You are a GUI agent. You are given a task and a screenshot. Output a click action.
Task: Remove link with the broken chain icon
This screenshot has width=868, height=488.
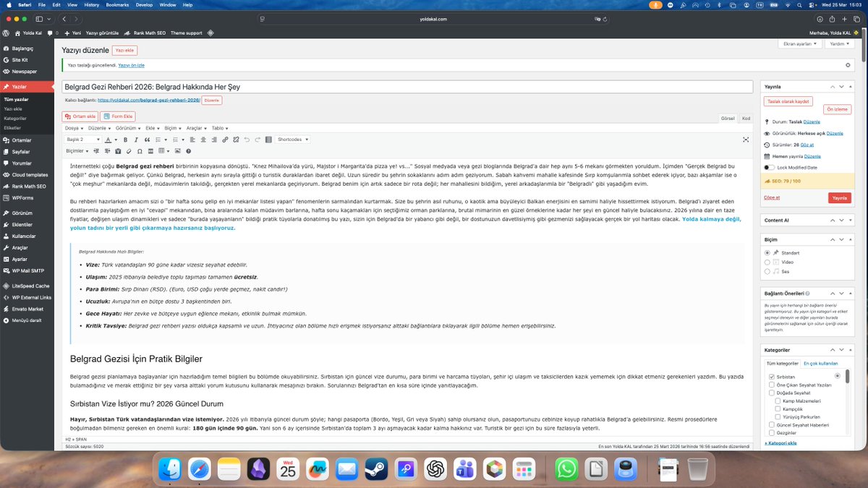coord(236,140)
